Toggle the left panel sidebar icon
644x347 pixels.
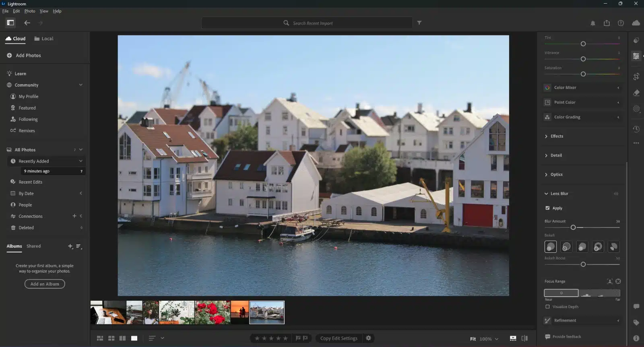10,23
